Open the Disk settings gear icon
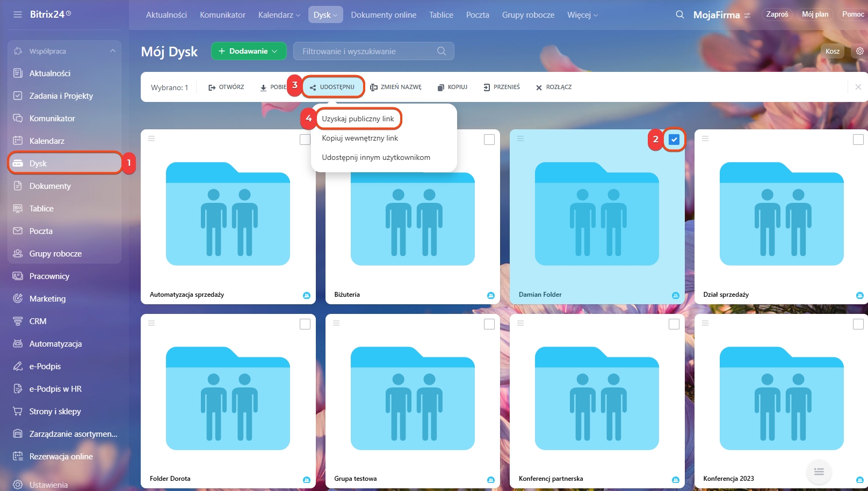 (x=860, y=51)
